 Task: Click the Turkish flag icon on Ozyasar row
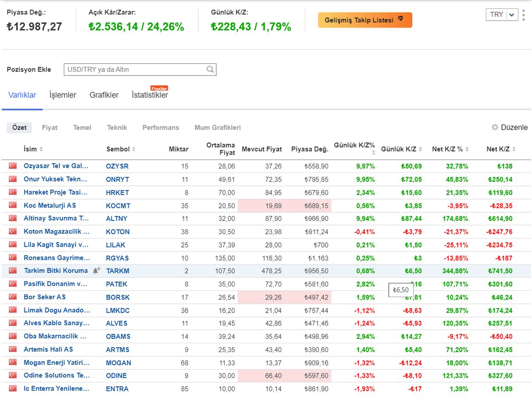[13, 166]
